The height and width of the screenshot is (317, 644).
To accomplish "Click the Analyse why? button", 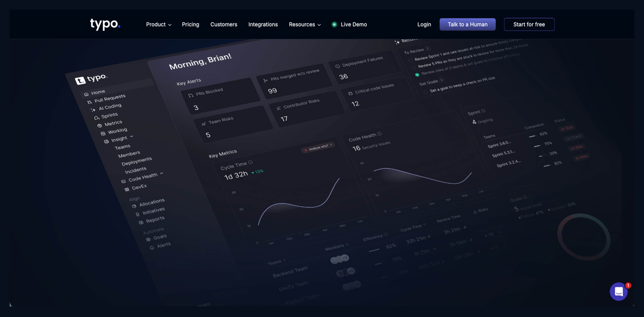I will click(318, 147).
